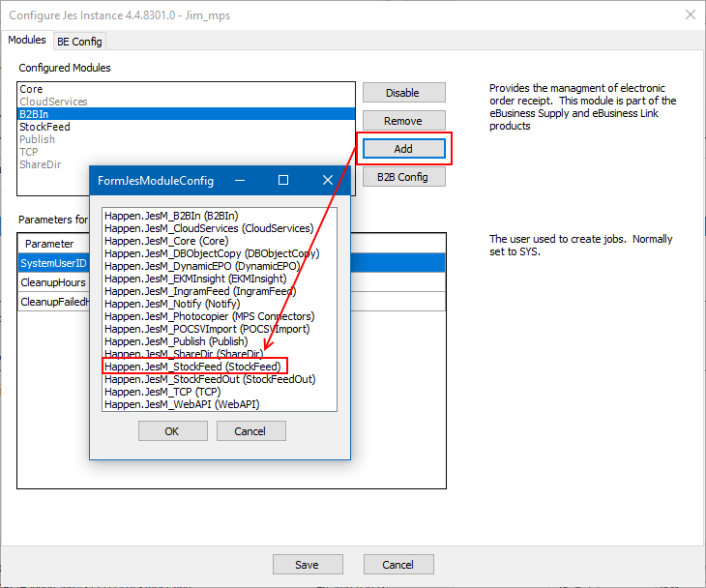Select Happen.JesM_StockFeed in the module list
706x588 pixels.
[x=192, y=367]
